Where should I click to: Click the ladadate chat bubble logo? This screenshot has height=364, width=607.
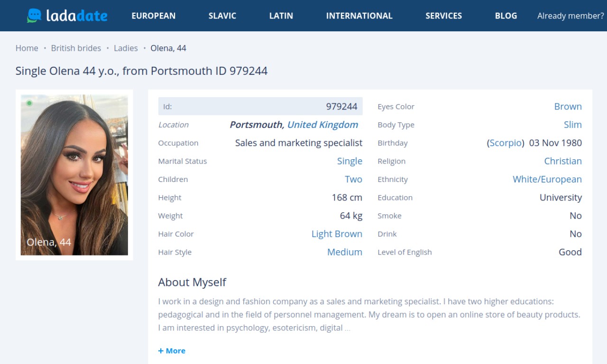[x=35, y=16]
